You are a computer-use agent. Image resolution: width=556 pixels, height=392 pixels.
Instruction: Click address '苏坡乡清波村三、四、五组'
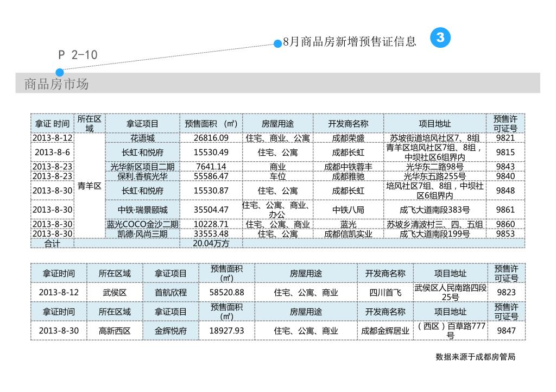(435, 224)
